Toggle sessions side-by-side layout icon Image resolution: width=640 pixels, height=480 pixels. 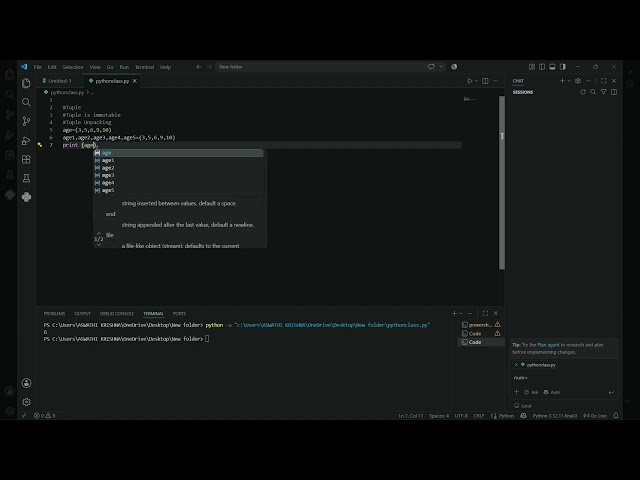click(614, 92)
